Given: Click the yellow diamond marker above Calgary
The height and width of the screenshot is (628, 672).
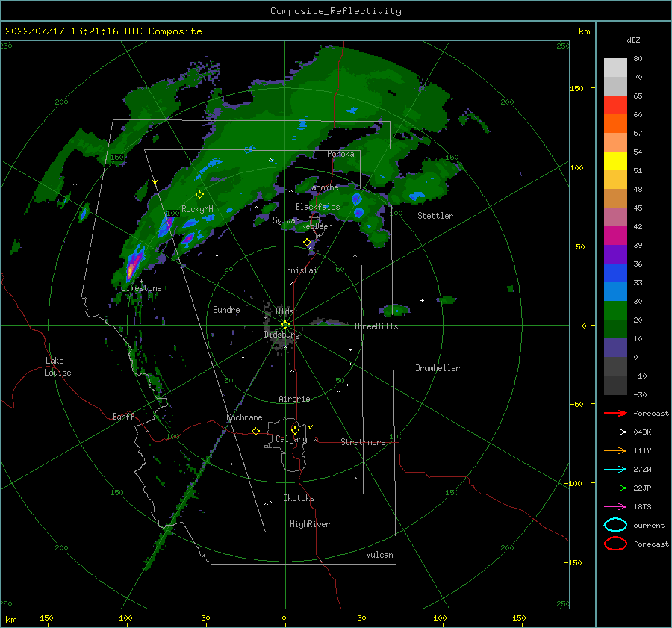Looking at the screenshot, I should [295, 430].
